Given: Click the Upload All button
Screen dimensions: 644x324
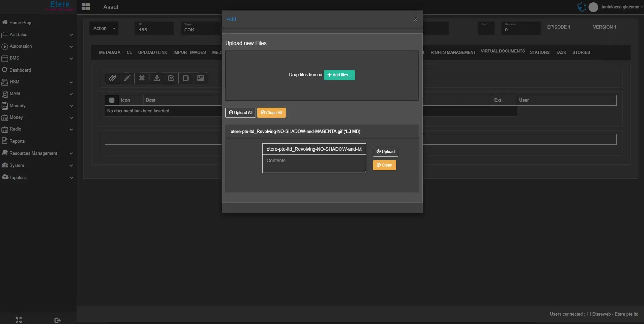Looking at the screenshot, I should [x=240, y=113].
